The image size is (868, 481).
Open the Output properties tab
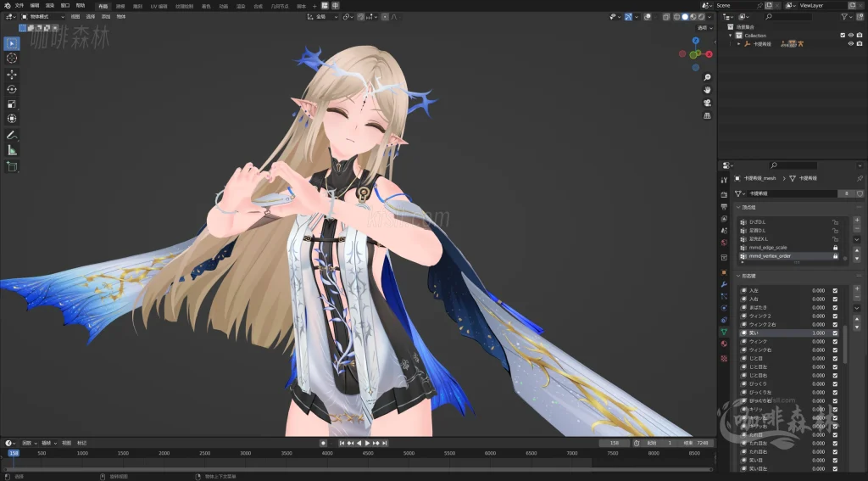724,207
